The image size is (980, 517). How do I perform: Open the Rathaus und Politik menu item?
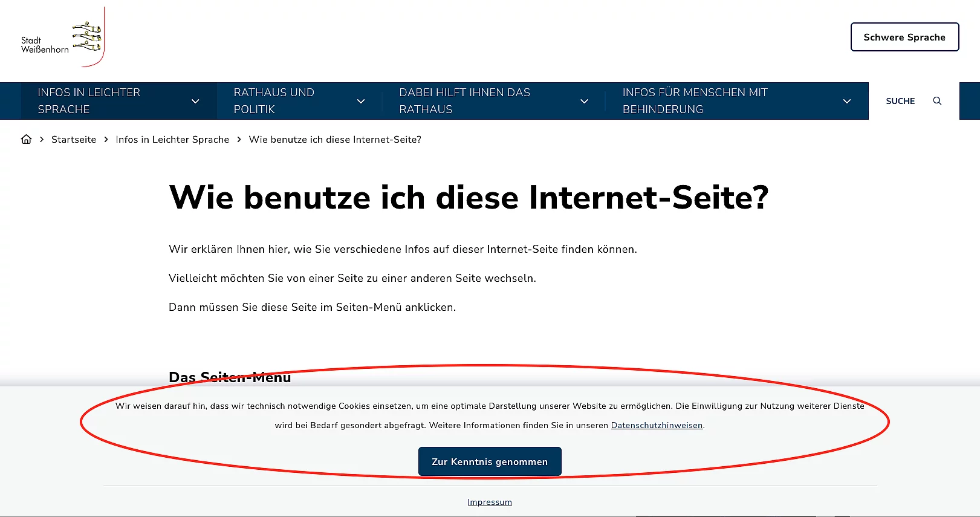click(274, 101)
